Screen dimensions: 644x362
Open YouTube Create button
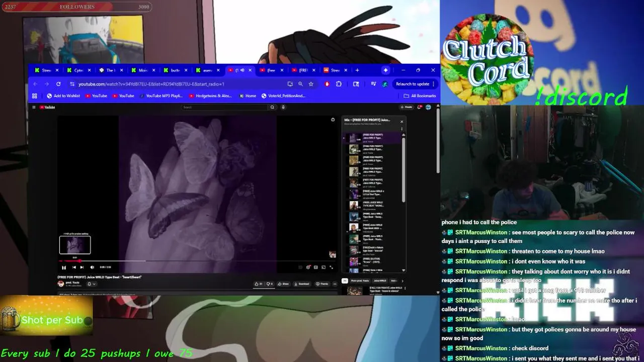tap(406, 107)
